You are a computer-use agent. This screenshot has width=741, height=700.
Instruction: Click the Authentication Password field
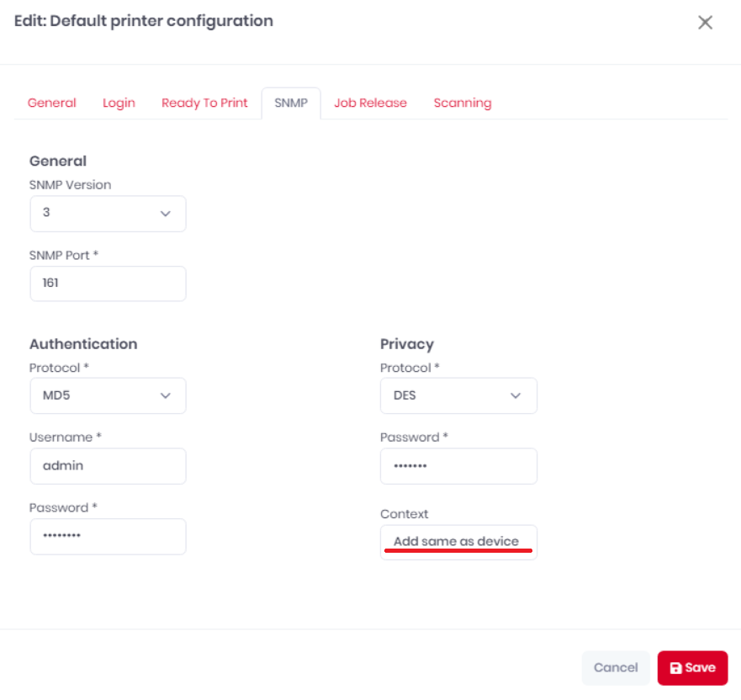(x=108, y=537)
